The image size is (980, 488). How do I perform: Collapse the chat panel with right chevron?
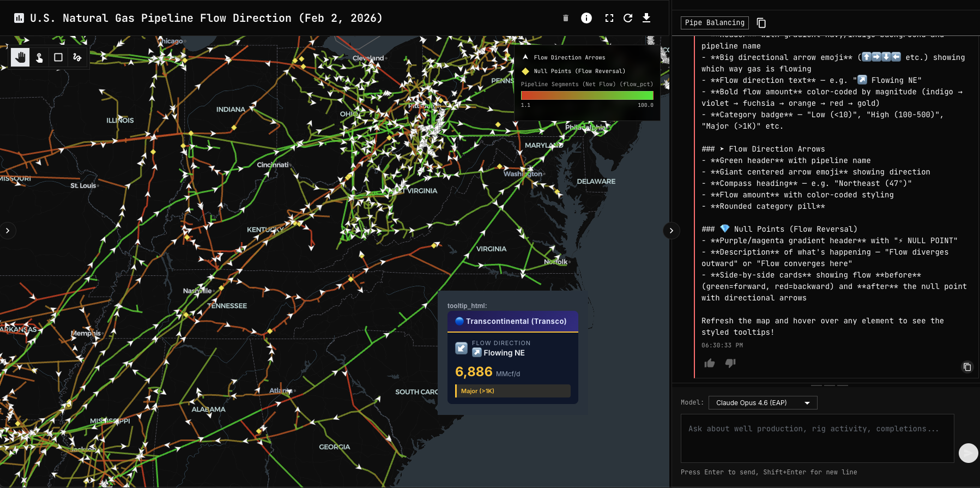pos(672,231)
